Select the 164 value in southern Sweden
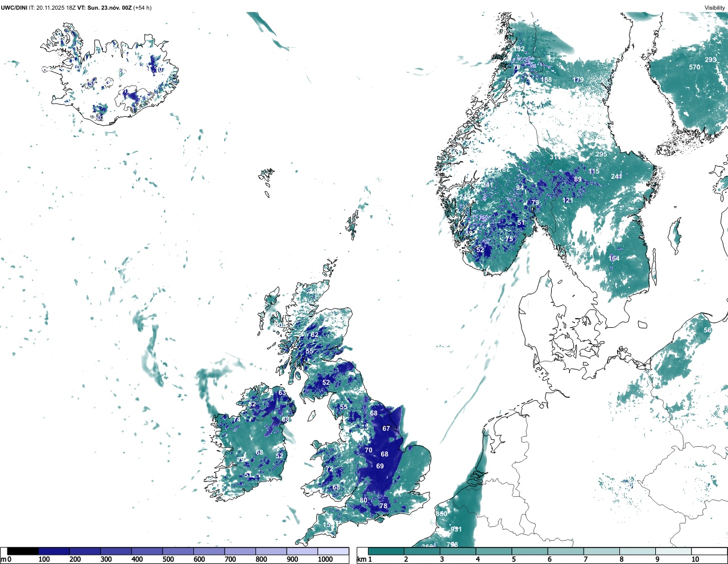 [614, 258]
